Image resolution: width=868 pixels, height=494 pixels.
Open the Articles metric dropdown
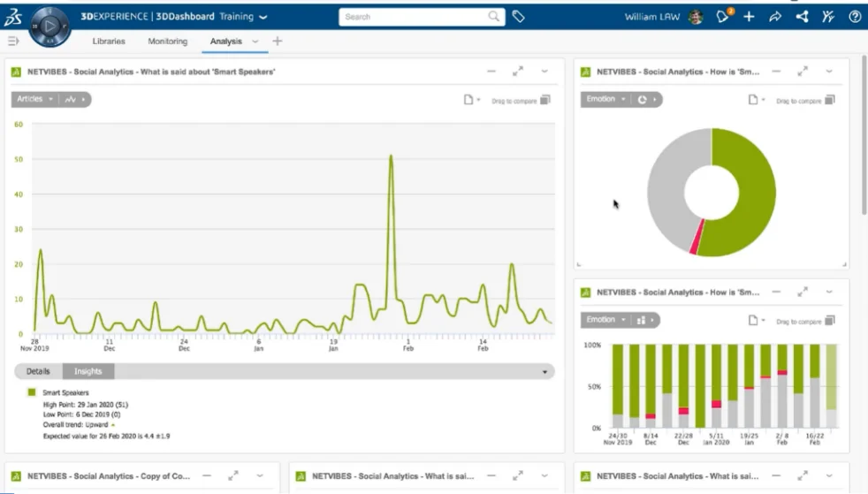(x=35, y=100)
